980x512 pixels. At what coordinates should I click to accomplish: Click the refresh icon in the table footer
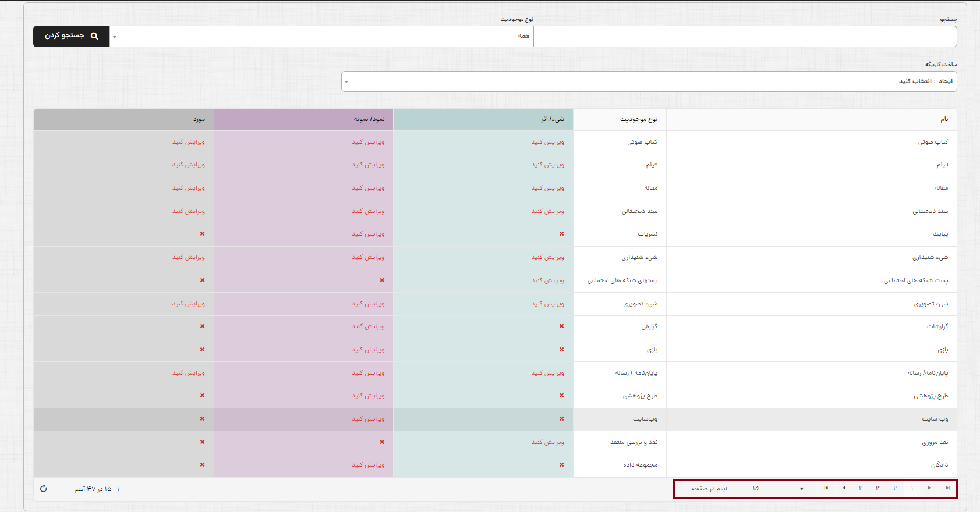[x=43, y=489]
